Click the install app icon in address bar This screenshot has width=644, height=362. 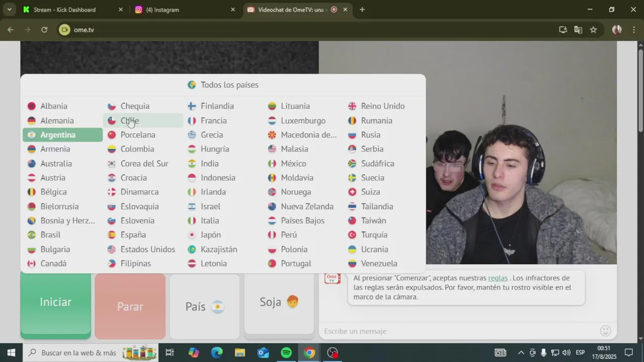[x=563, y=30]
